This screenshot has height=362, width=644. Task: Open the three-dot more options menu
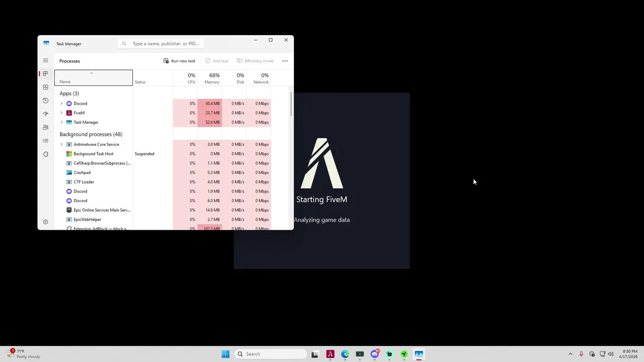pyautogui.click(x=285, y=61)
